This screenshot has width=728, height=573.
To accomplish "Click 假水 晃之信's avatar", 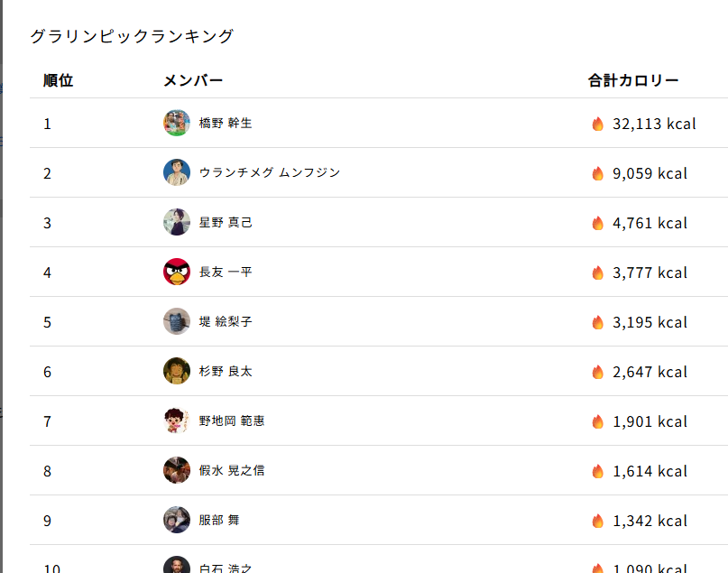I will click(177, 470).
